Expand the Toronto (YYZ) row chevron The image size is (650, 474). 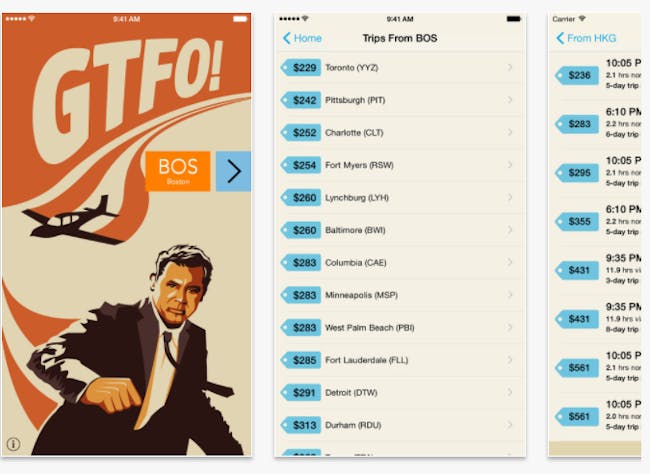510,67
